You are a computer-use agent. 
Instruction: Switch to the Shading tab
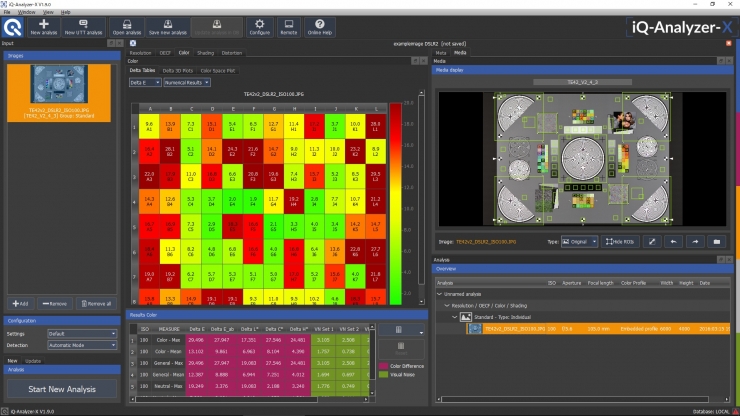click(x=205, y=53)
